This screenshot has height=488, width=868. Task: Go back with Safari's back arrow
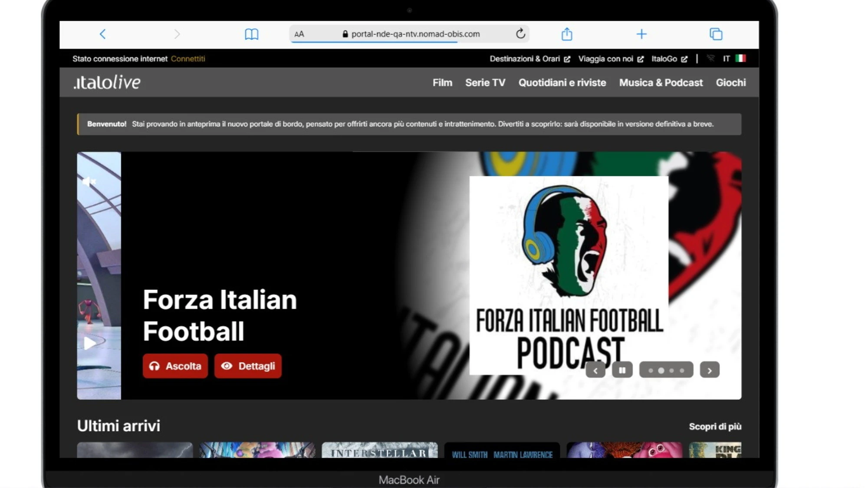102,34
